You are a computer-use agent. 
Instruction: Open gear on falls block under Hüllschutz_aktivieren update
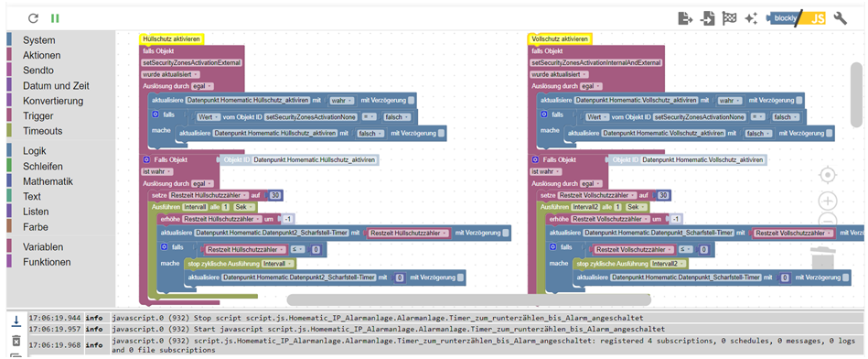pos(156,114)
